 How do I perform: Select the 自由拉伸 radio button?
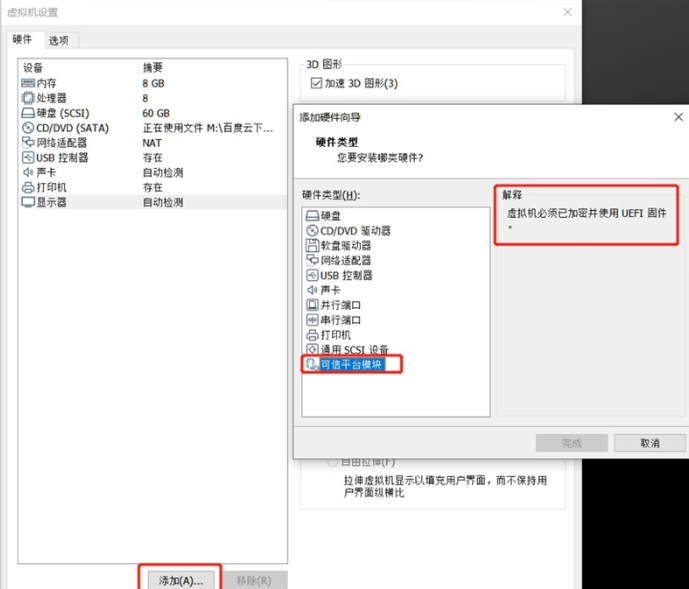coord(333,462)
